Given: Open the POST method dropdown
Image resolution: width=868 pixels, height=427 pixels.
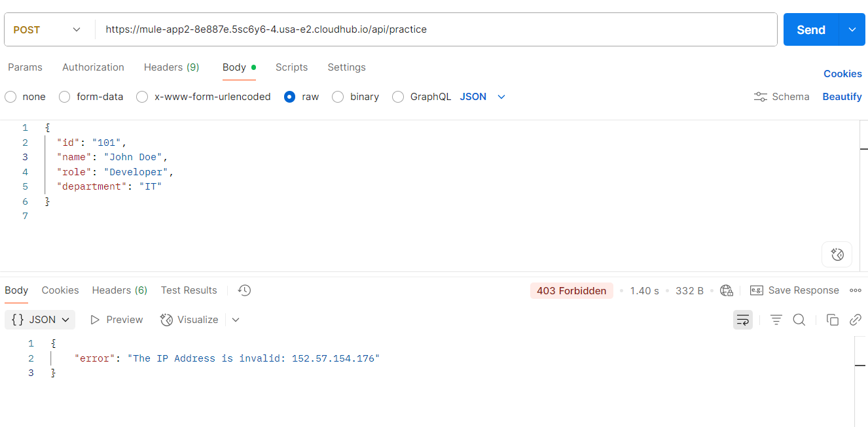Looking at the screenshot, I should pyautogui.click(x=47, y=29).
